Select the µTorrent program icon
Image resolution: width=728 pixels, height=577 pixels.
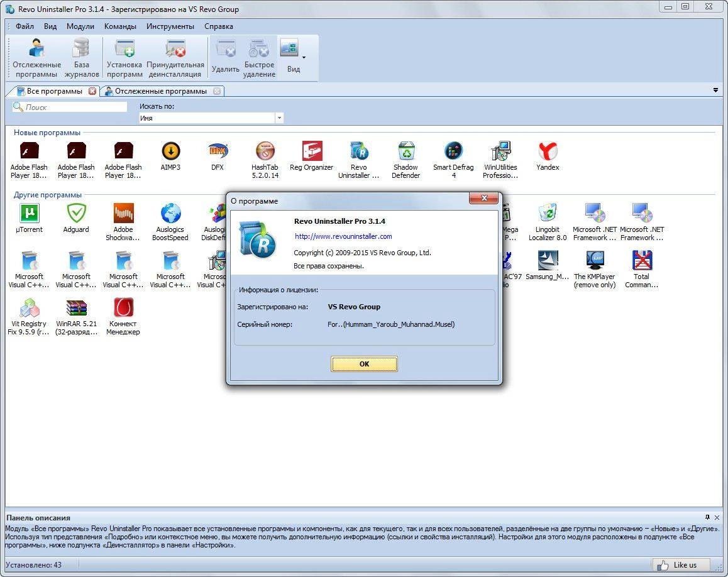(30, 219)
